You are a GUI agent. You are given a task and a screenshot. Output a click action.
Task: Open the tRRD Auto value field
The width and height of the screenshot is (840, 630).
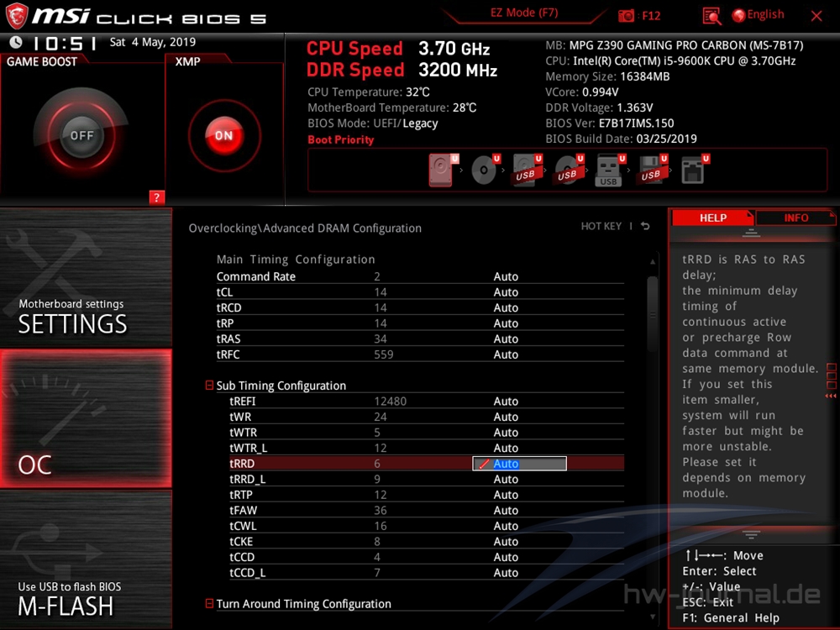click(519, 464)
